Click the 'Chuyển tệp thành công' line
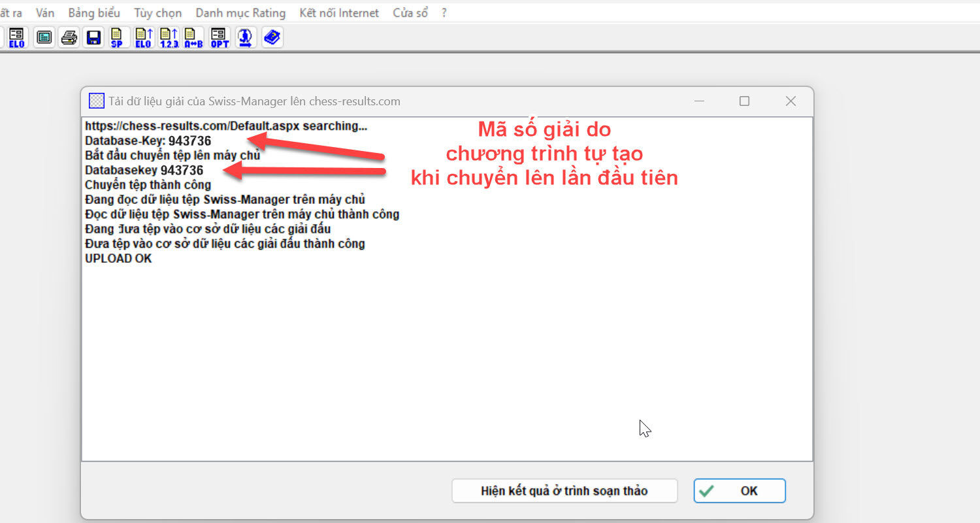This screenshot has height=523, width=980. pos(148,185)
